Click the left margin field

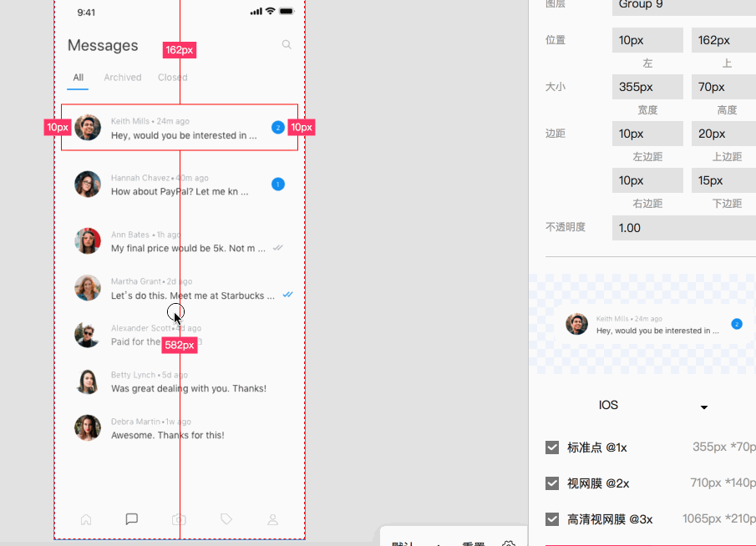(x=647, y=134)
